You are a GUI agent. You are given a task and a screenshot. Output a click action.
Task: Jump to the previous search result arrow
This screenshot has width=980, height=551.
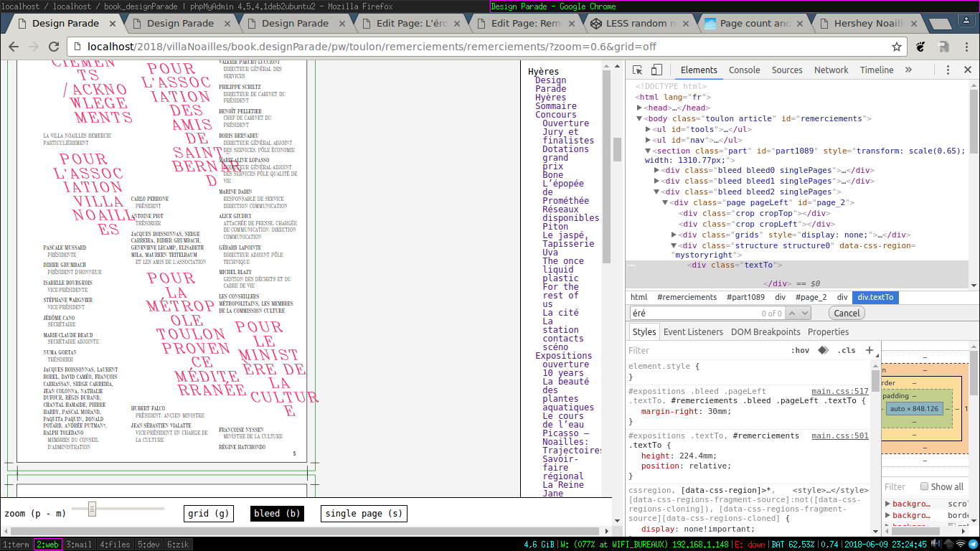click(792, 314)
